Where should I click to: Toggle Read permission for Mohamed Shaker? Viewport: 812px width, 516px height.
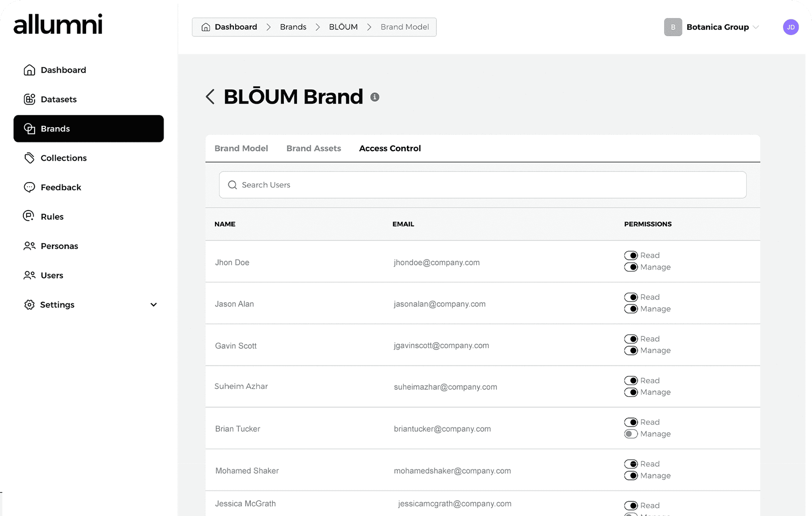tap(631, 464)
